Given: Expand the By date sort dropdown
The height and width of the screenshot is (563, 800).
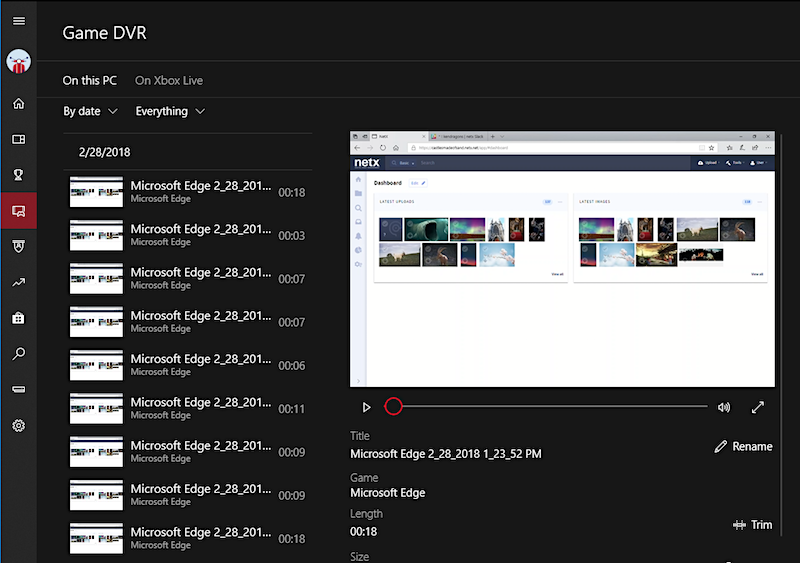Looking at the screenshot, I should [x=90, y=111].
